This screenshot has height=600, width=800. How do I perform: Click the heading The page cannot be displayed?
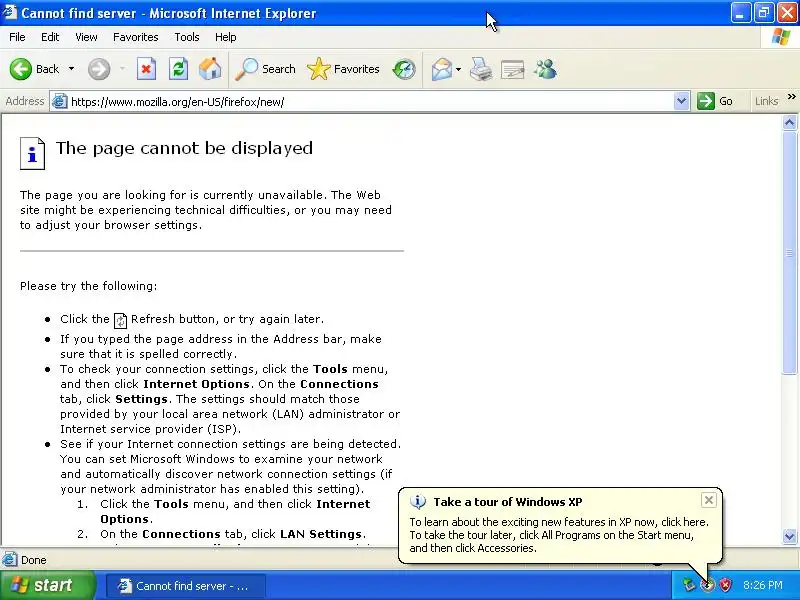[184, 148]
